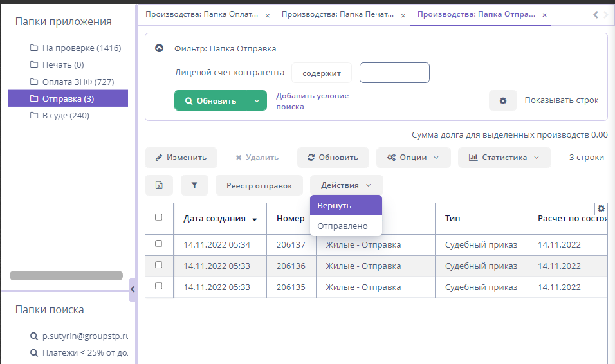Toggle the select-all header checkbox
Viewport: 615px width, 364px height.
(159, 217)
